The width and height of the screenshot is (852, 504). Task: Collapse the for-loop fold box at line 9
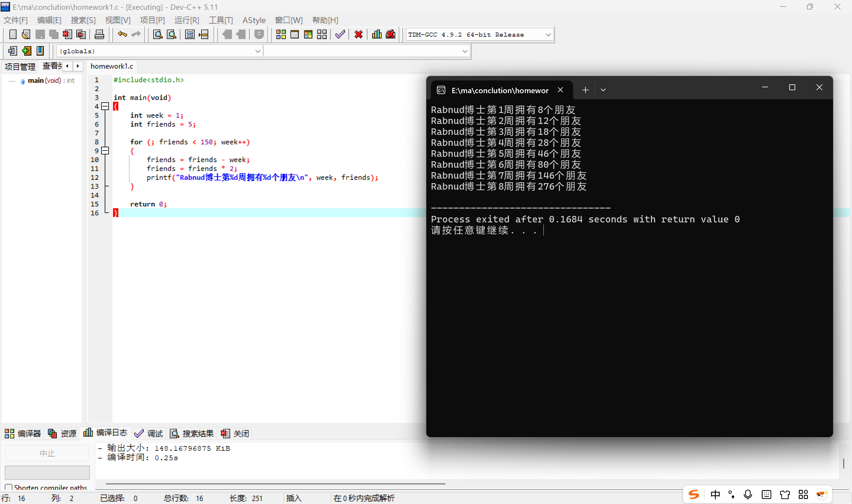105,151
